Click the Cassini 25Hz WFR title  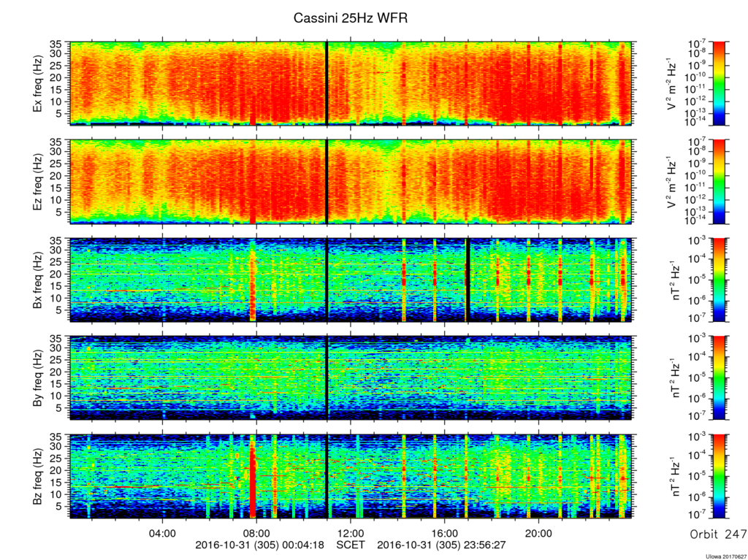click(x=351, y=18)
